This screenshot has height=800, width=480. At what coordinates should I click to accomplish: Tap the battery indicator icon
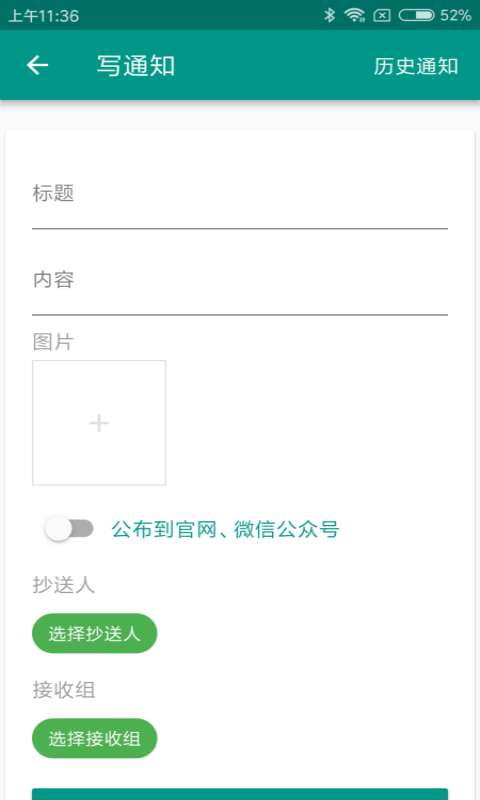pyautogui.click(x=416, y=15)
